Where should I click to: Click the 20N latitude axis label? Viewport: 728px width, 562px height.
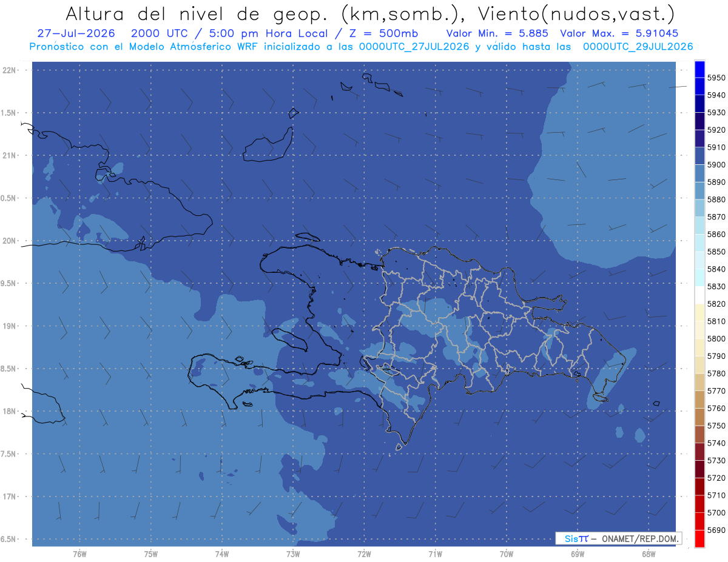10,241
